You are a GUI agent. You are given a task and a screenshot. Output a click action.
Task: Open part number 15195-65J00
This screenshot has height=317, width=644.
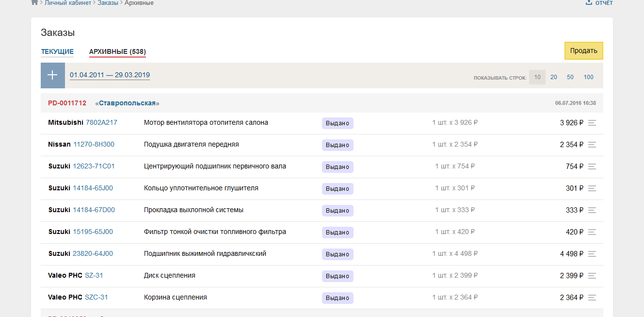point(93,232)
